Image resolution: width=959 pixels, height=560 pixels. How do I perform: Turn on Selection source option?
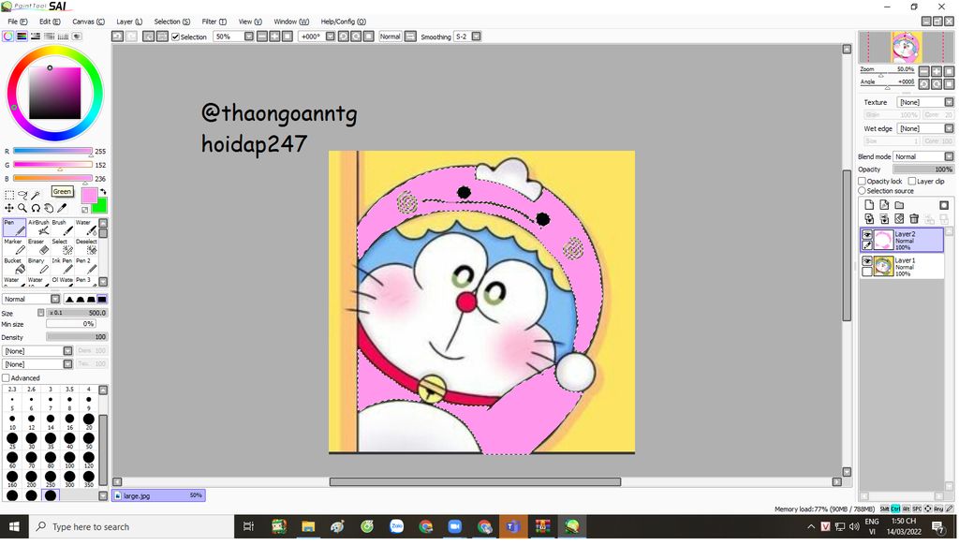[862, 191]
